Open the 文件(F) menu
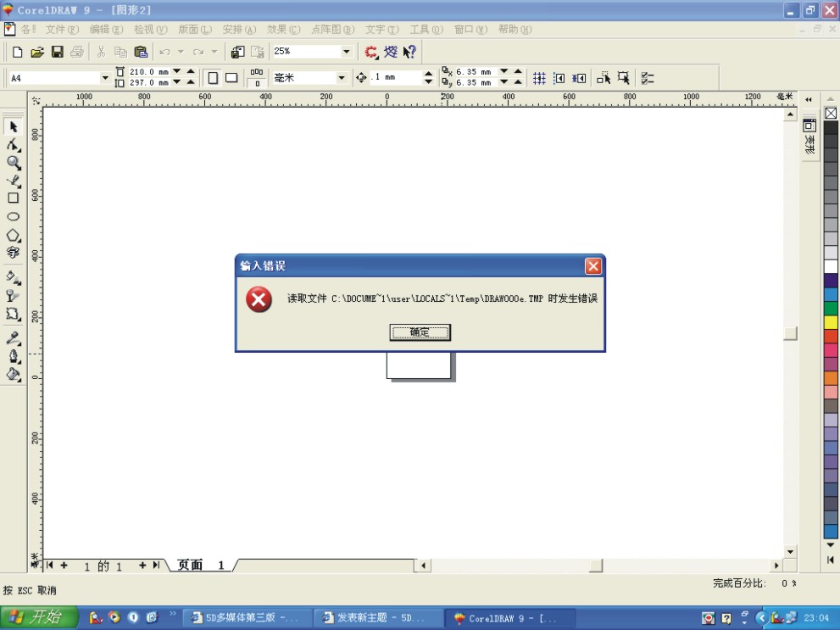The height and width of the screenshot is (630, 840). (62, 30)
